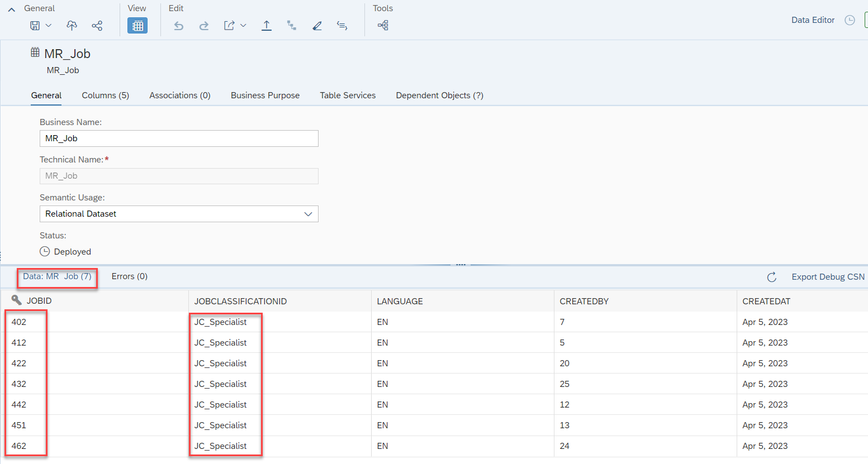This screenshot has width=868, height=464.
Task: Refresh the data preview
Action: (x=772, y=277)
